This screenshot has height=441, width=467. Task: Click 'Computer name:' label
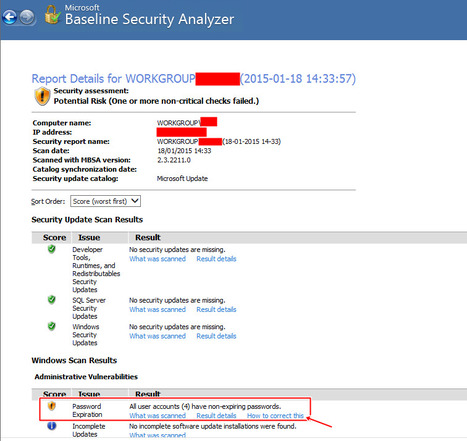[x=62, y=123]
